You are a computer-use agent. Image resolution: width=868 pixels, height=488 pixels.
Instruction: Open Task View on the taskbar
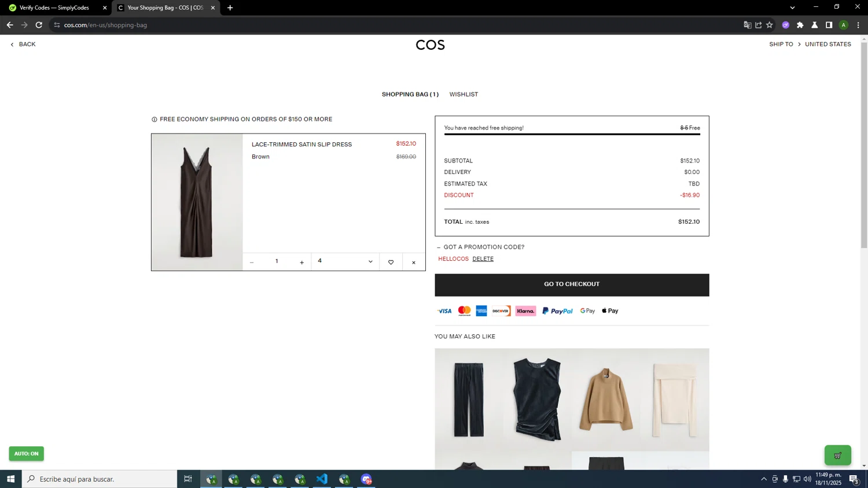tap(188, 479)
